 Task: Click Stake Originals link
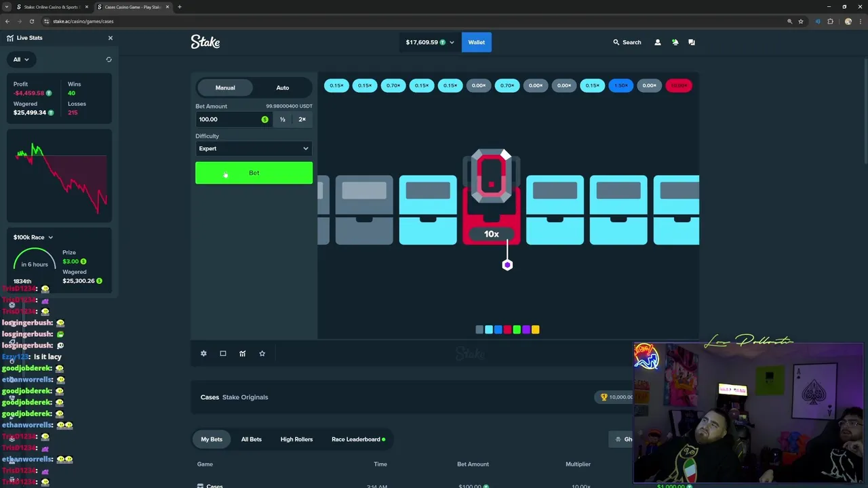point(245,397)
